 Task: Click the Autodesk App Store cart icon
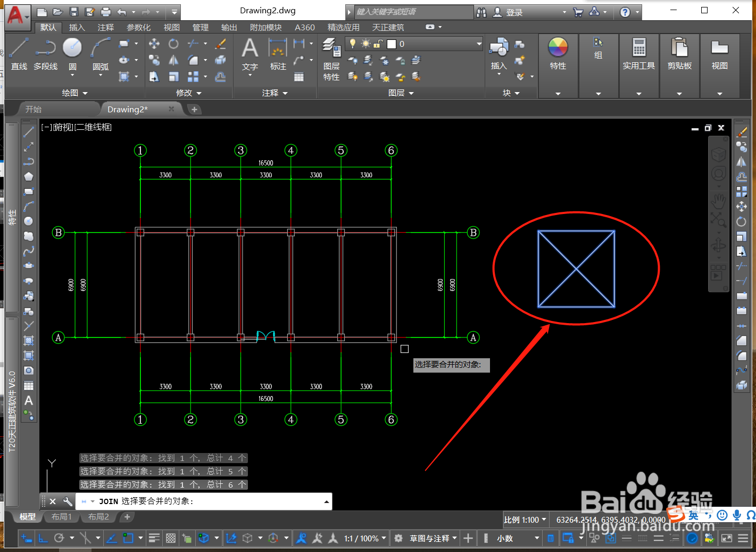click(578, 12)
